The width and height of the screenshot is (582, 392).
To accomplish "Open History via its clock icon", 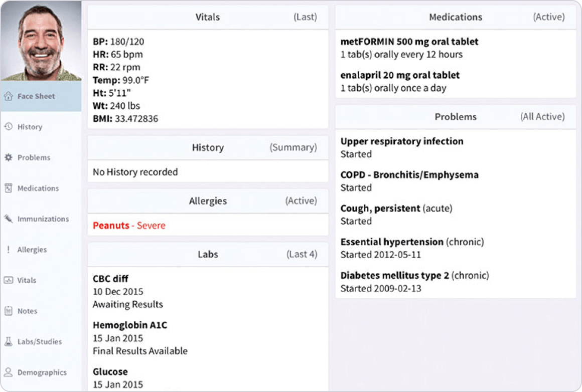I will (8, 127).
